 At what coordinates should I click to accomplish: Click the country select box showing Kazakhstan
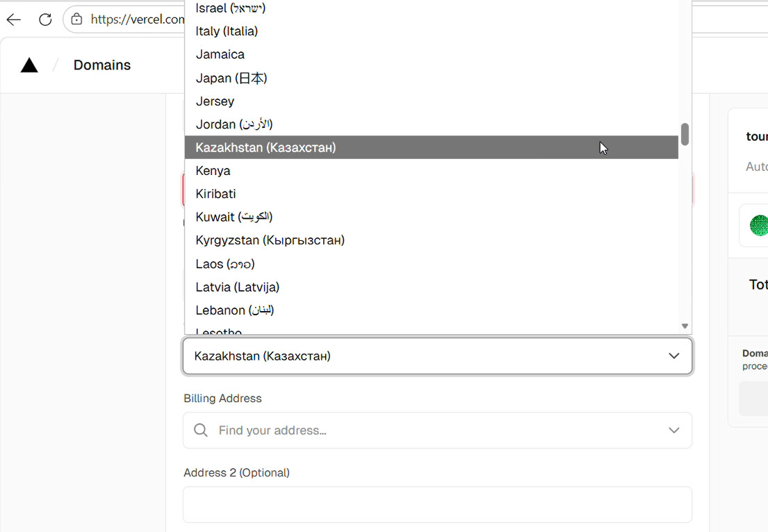437,356
